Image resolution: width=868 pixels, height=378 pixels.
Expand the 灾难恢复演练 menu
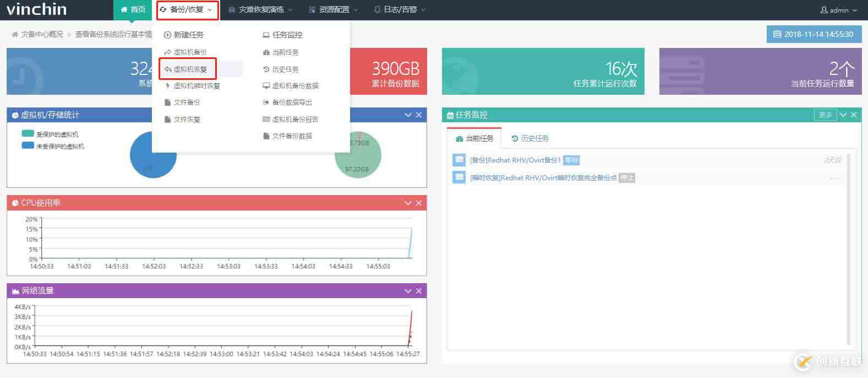(260, 10)
